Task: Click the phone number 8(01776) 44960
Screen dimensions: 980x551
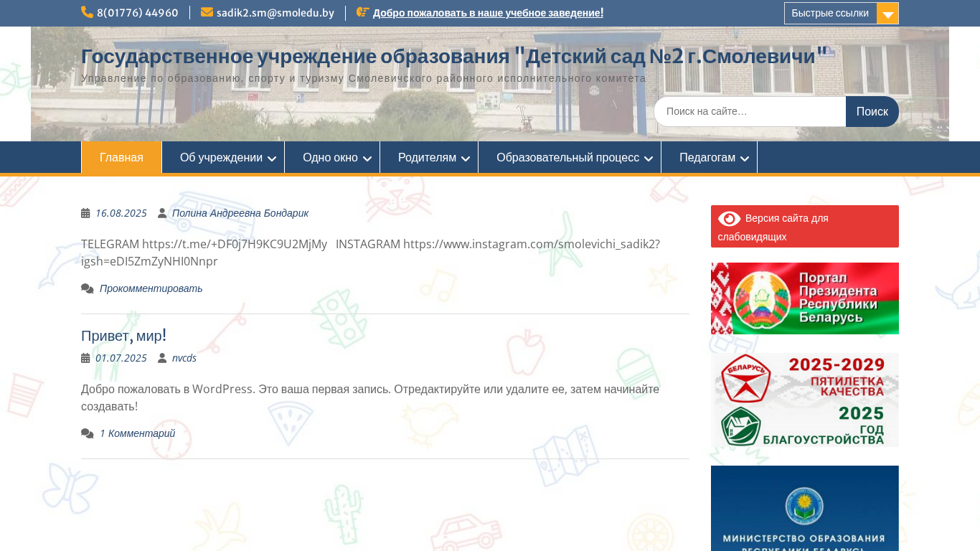Action: (138, 13)
